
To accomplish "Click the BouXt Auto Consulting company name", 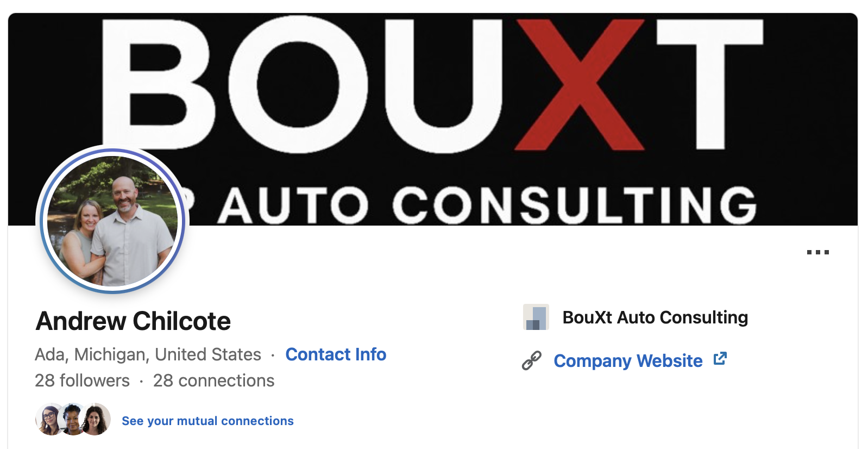I will [655, 317].
